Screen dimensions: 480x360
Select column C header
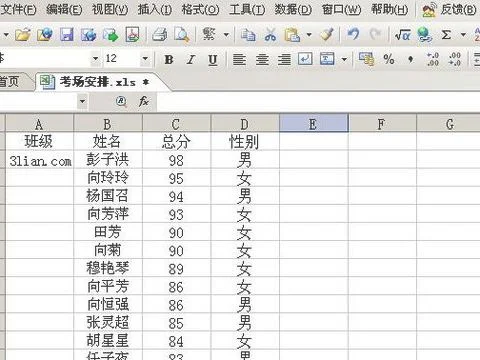pos(176,124)
